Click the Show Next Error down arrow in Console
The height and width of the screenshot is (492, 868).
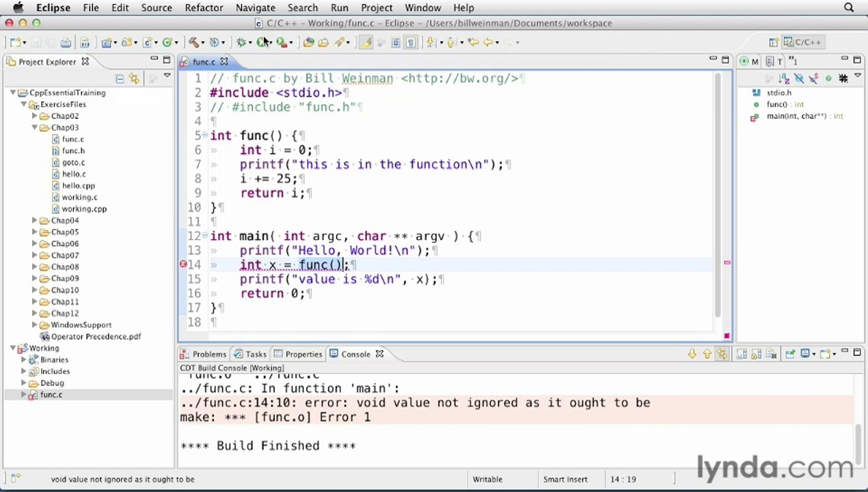coord(692,354)
